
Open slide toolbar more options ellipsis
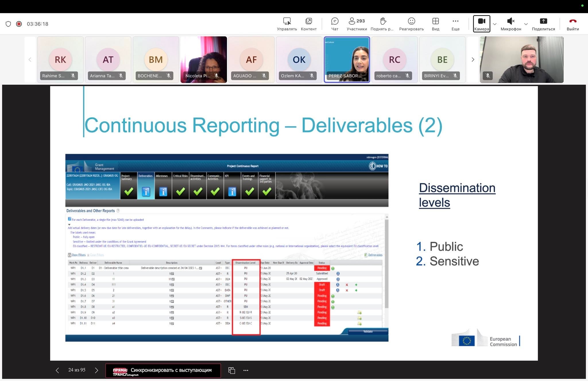246,370
